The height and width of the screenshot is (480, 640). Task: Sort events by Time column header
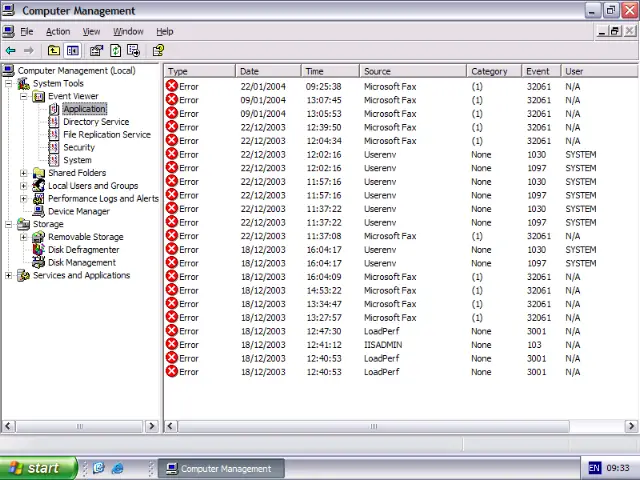(331, 71)
